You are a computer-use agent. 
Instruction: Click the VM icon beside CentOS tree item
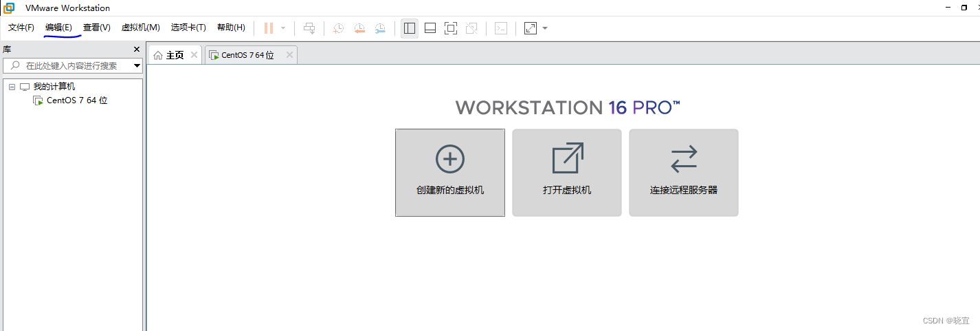pos(38,100)
